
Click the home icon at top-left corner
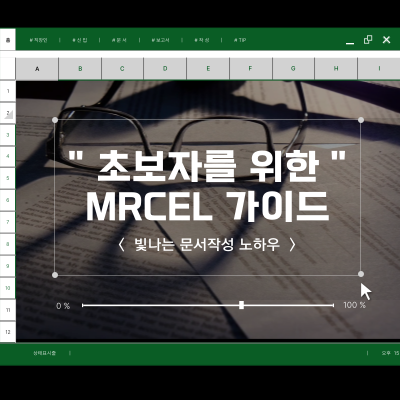point(8,40)
